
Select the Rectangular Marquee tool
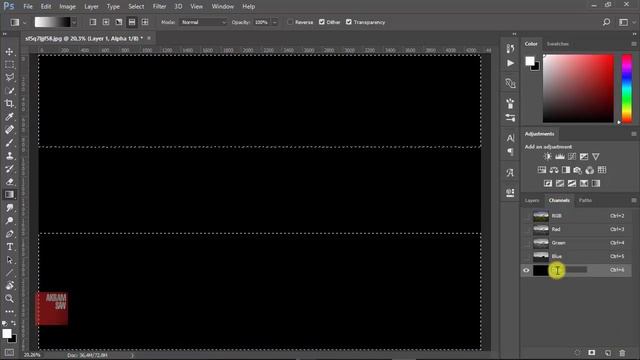9,65
